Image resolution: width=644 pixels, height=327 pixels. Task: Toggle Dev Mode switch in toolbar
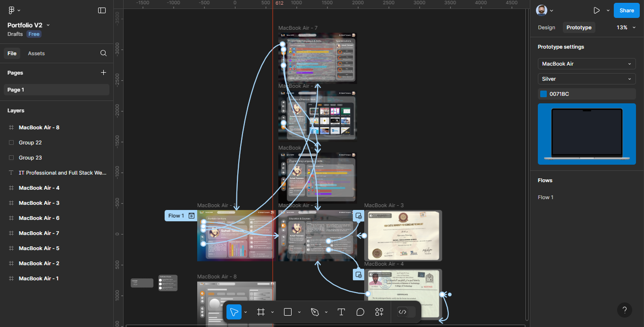pos(407,312)
